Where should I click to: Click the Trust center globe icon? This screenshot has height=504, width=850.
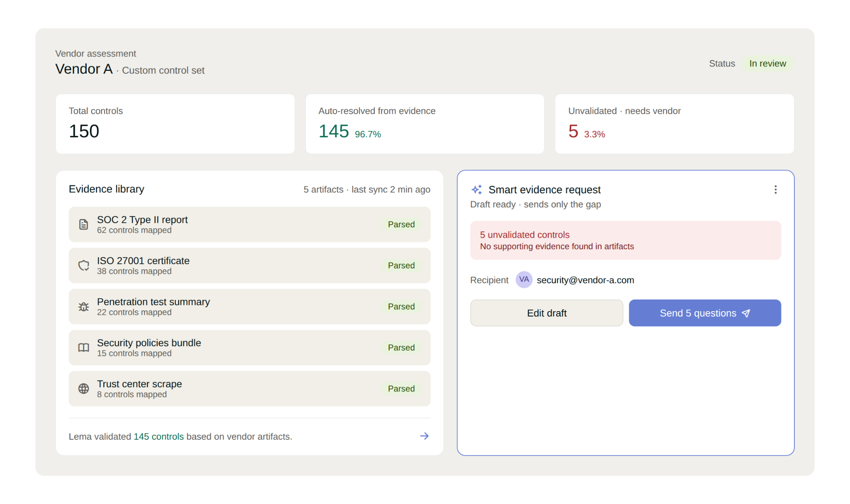click(x=83, y=389)
